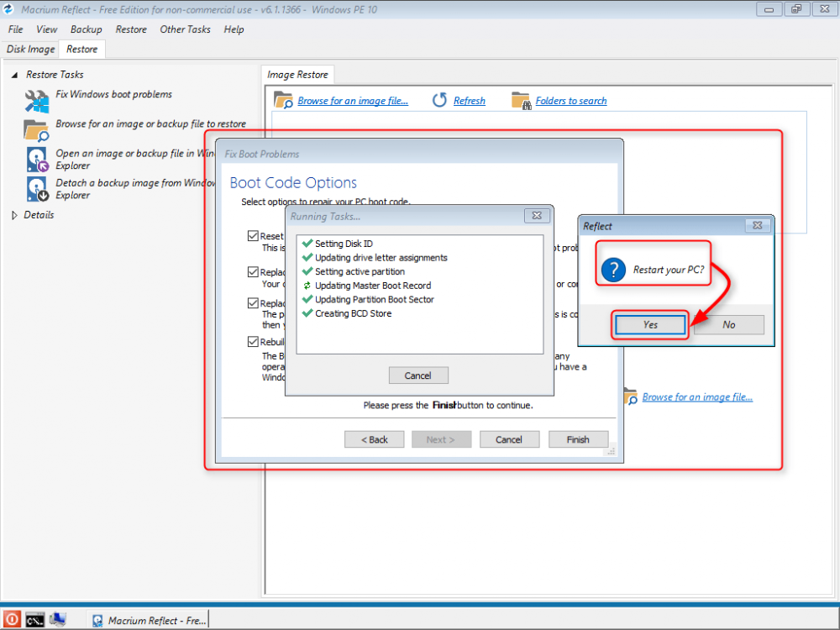Image resolution: width=840 pixels, height=630 pixels.
Task: Click the Detach backup image icon
Action: (x=37, y=189)
